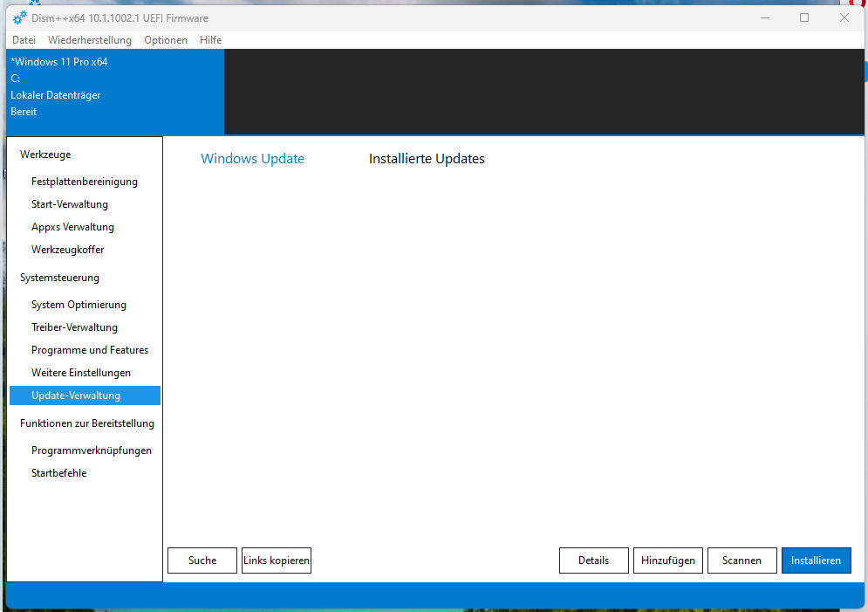Close the Dism++ window
The image size is (868, 612).
point(844,17)
